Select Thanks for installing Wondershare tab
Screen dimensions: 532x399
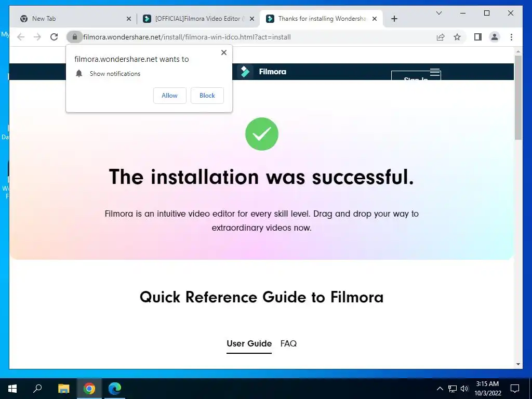coord(321,19)
